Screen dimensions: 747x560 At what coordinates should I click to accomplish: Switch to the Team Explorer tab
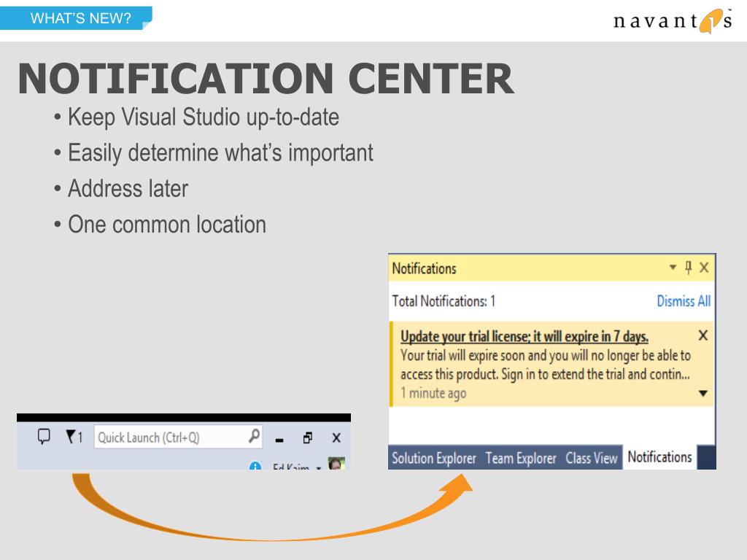pos(521,458)
